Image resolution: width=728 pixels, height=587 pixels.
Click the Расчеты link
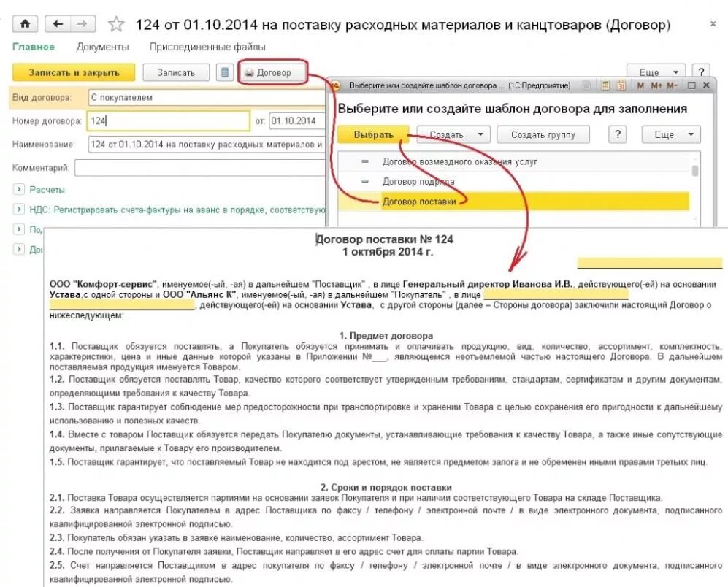[47, 190]
